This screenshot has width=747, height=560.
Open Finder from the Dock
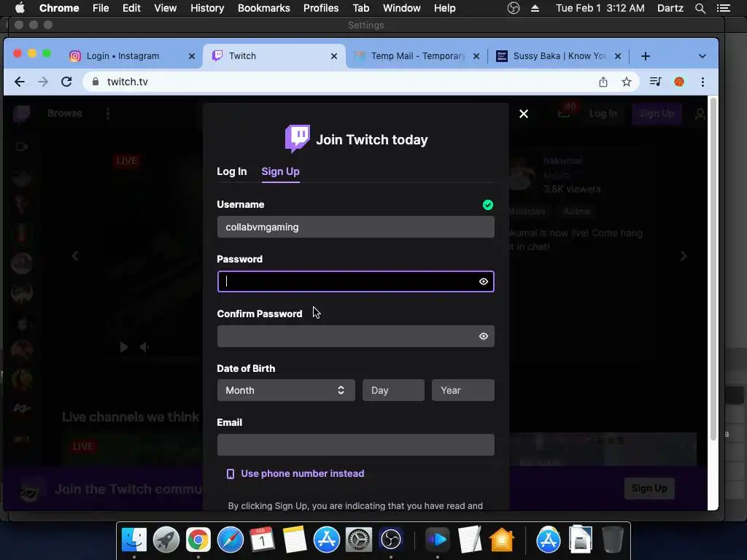134,540
